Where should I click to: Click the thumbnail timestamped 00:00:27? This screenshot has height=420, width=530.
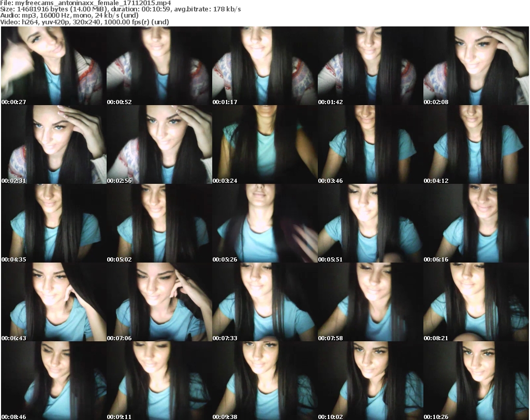54,66
